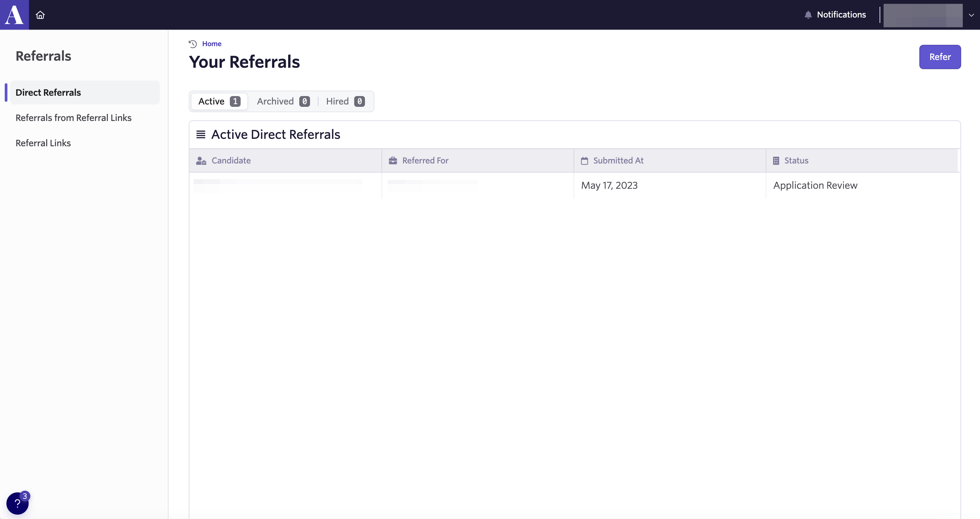This screenshot has height=519, width=980.
Task: Expand the user account dropdown chevron
Action: (x=971, y=15)
